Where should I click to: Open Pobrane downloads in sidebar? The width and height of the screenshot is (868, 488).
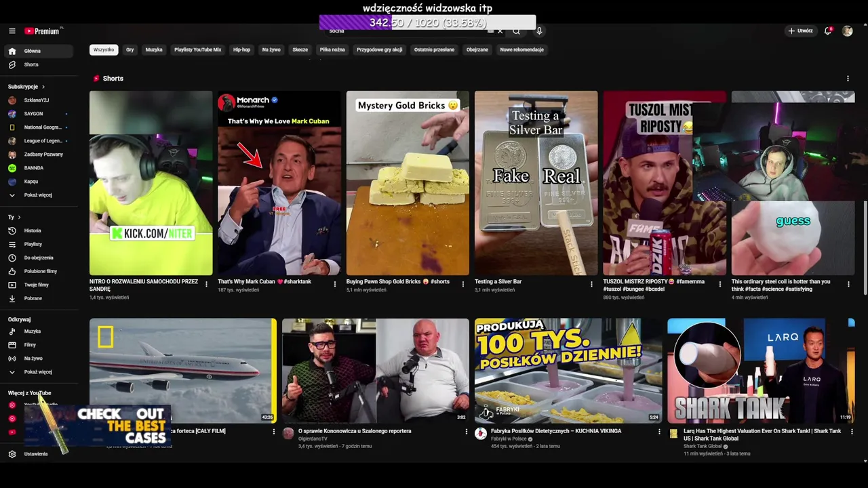coord(39,298)
